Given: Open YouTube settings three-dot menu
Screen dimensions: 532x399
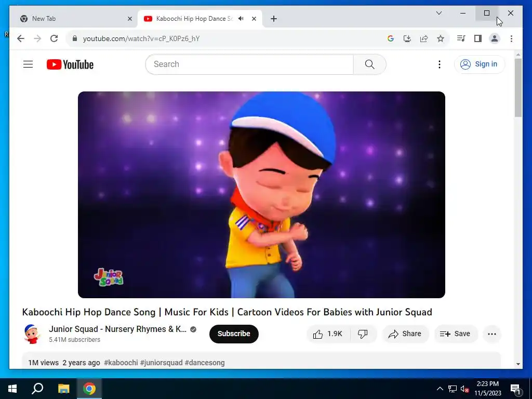Looking at the screenshot, I should coord(440,64).
